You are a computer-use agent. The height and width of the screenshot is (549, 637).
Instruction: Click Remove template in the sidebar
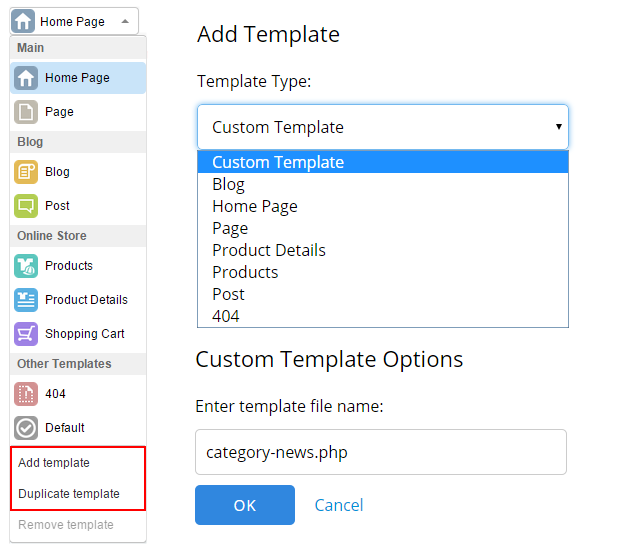[66, 525]
